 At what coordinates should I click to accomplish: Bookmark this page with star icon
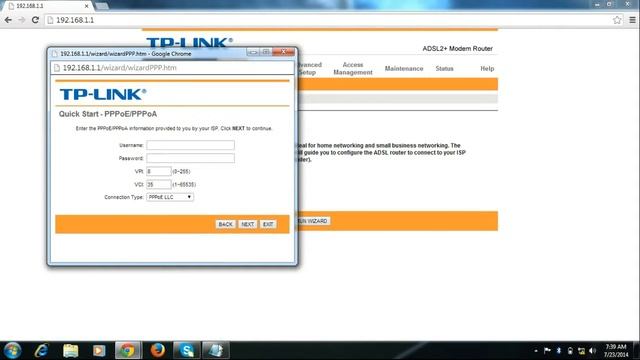tap(617, 20)
